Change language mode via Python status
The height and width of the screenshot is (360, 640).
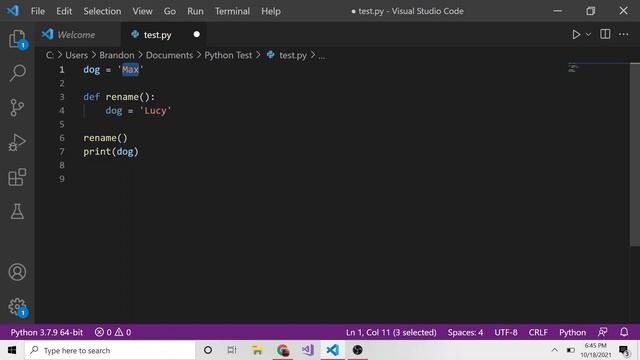pyautogui.click(x=572, y=332)
